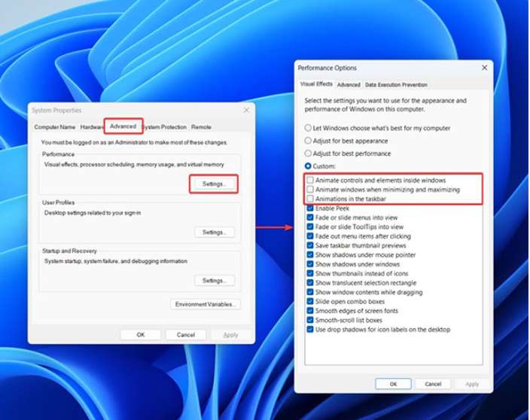The height and width of the screenshot is (420, 530).
Task: Uncheck Smooth edges of screen fonts
Action: click(310, 311)
